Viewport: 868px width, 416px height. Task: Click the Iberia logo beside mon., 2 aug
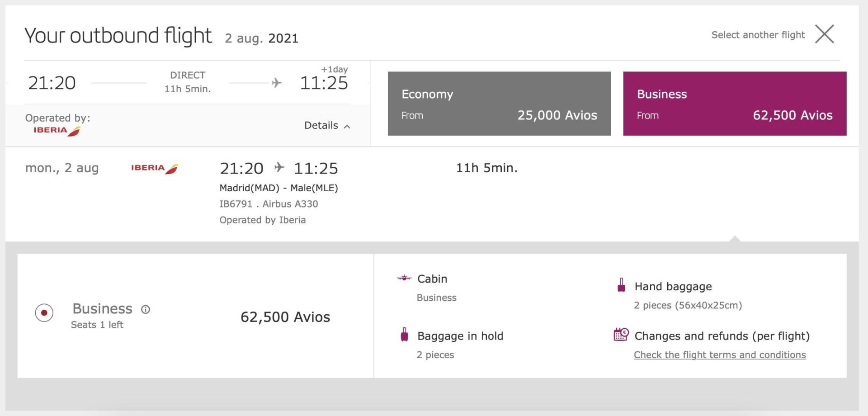click(x=155, y=168)
